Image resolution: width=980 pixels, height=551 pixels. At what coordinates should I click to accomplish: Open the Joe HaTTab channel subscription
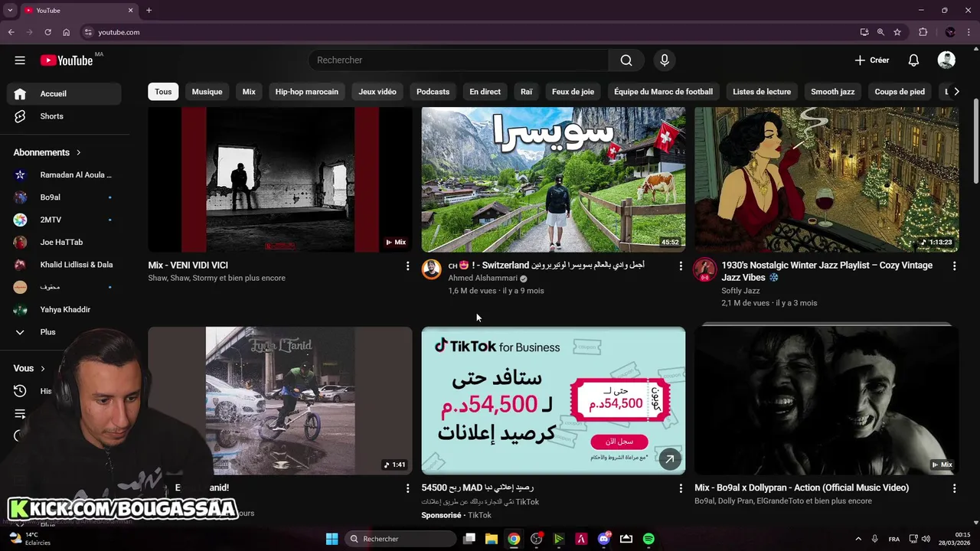[x=64, y=242]
